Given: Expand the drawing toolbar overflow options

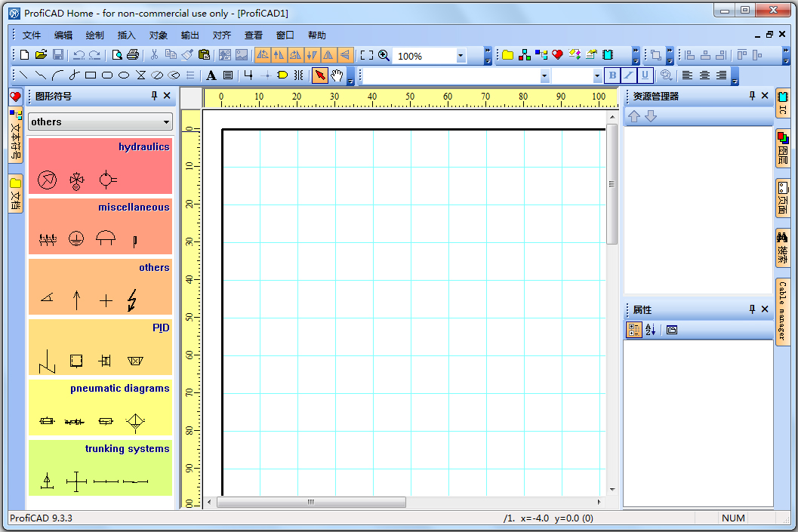Looking at the screenshot, I should (x=350, y=75).
